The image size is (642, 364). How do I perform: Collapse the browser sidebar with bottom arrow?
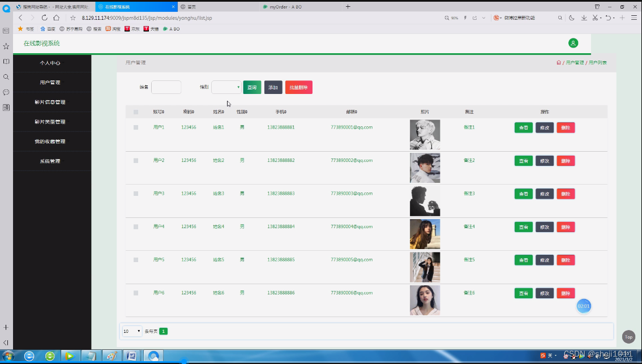click(x=6, y=342)
